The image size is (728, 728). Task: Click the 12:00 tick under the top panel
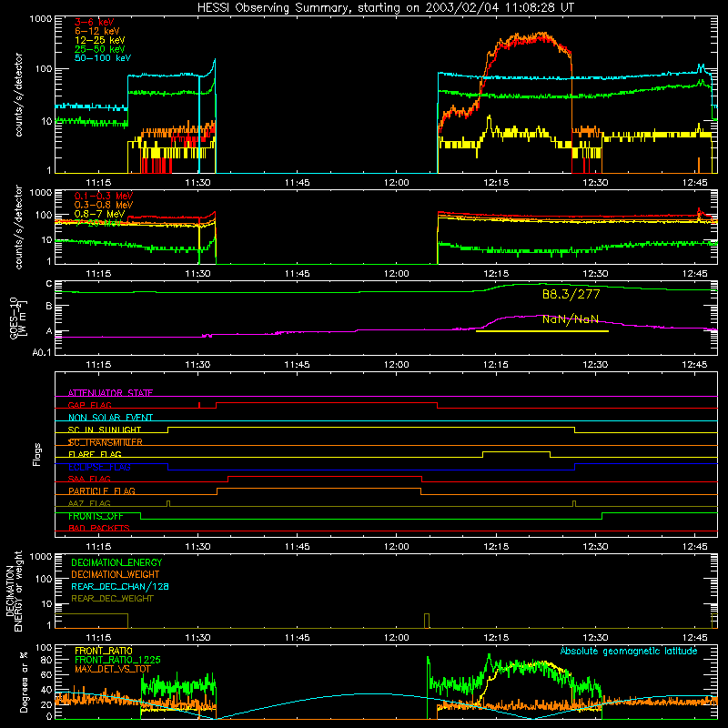point(397,183)
